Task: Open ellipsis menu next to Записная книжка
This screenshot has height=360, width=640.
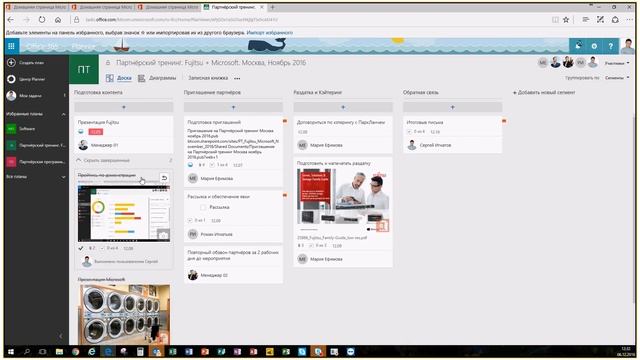Action: coord(237,78)
